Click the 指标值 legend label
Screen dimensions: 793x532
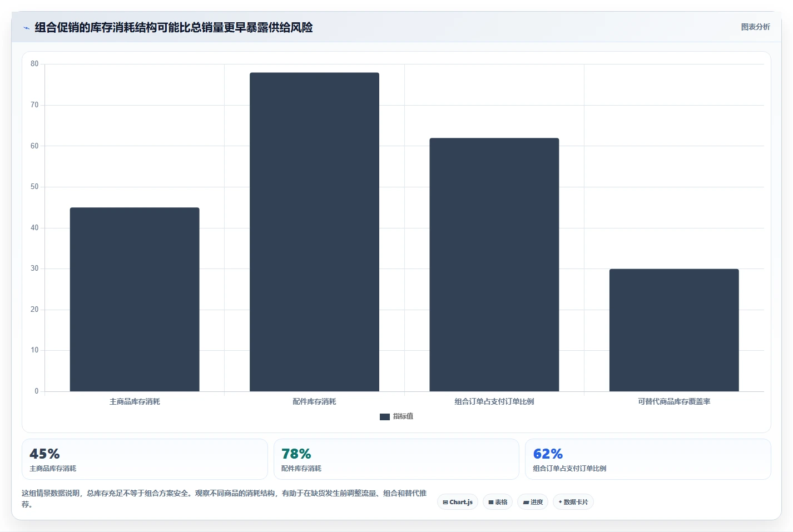click(x=403, y=416)
